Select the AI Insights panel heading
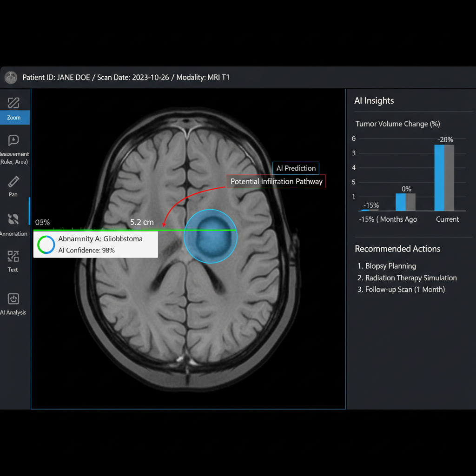Viewport: 476px width, 476px height. 374,100
